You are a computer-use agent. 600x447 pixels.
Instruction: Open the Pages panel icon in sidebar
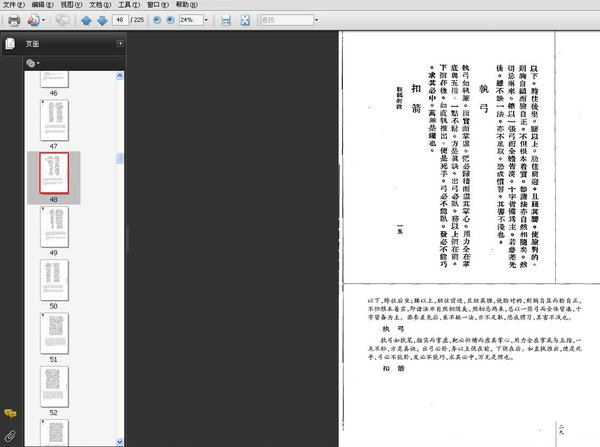point(10,44)
